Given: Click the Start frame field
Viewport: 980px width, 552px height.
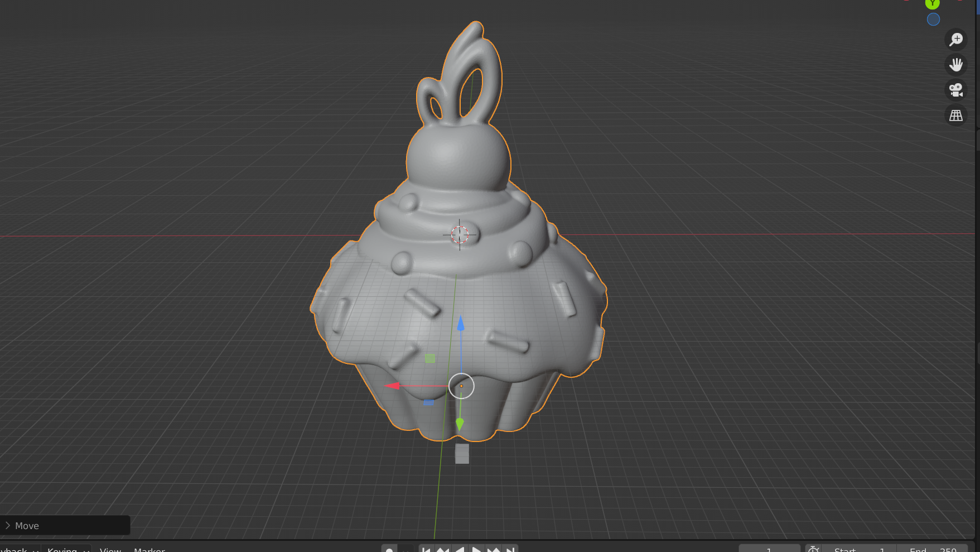Looking at the screenshot, I should pos(859,549).
